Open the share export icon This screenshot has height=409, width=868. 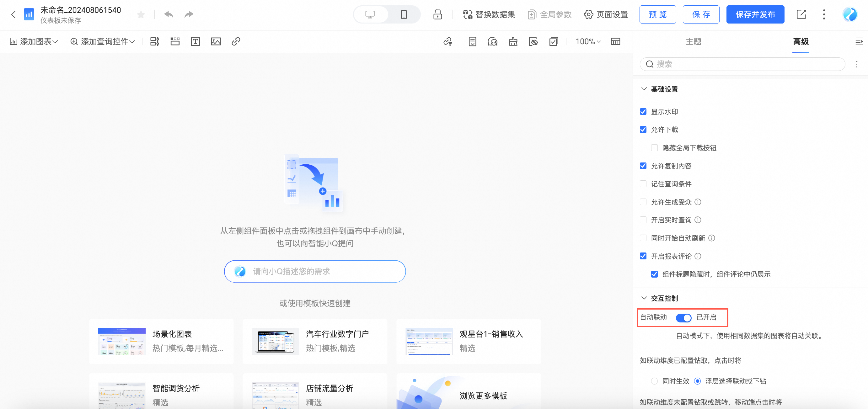(801, 14)
